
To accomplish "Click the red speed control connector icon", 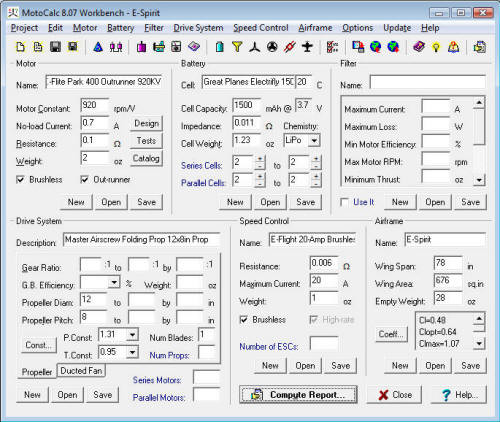I will pyautogui.click(x=290, y=47).
